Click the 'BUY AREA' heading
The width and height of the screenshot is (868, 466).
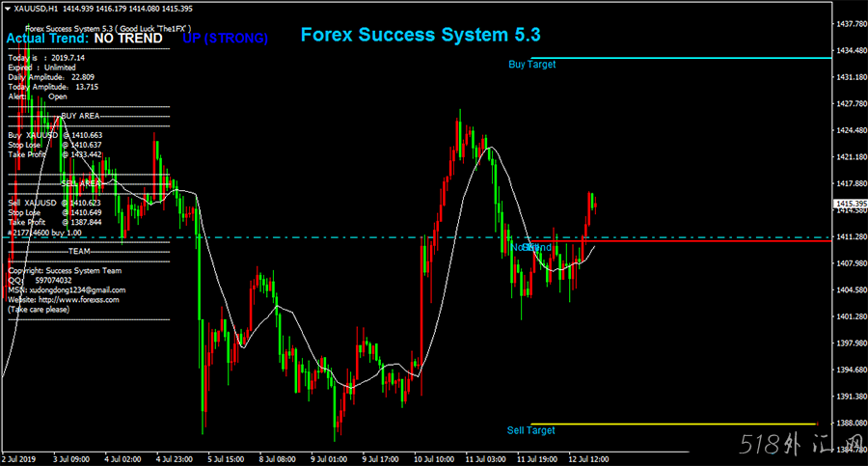point(80,116)
